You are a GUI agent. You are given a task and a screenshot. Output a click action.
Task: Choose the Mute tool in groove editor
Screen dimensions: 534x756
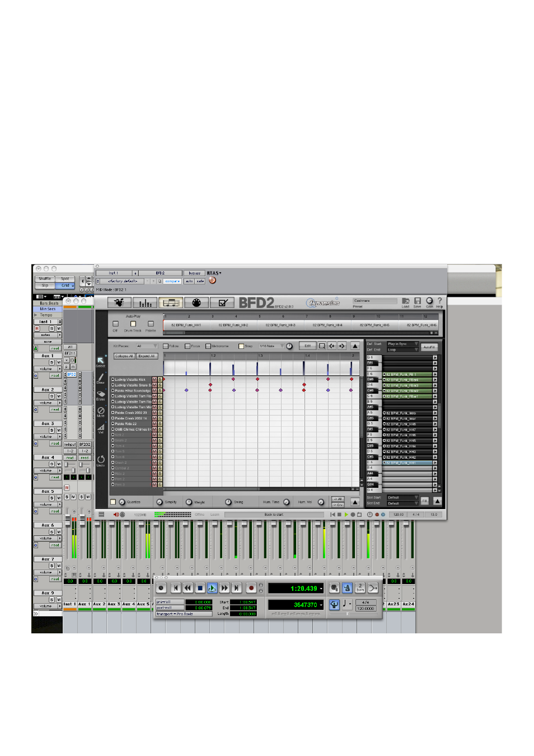[x=101, y=410]
